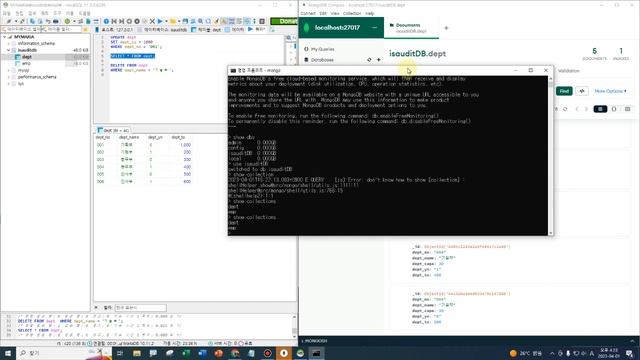The image size is (640, 360).
Task: Click the blue help circle icon in HeidiSQL toolbar
Action: pyautogui.click(x=106, y=21)
